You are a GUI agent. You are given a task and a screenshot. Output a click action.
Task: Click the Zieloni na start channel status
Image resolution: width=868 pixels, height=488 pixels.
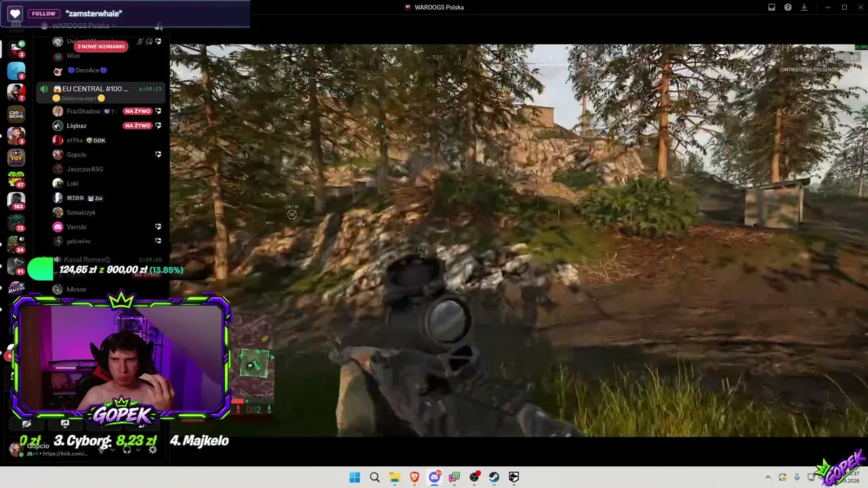click(79, 98)
